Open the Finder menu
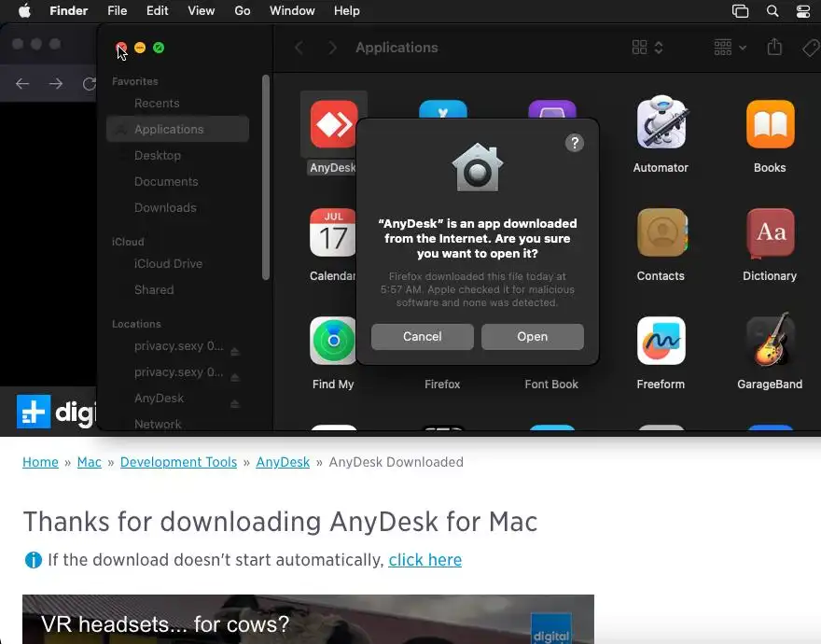821x644 pixels. coord(69,10)
